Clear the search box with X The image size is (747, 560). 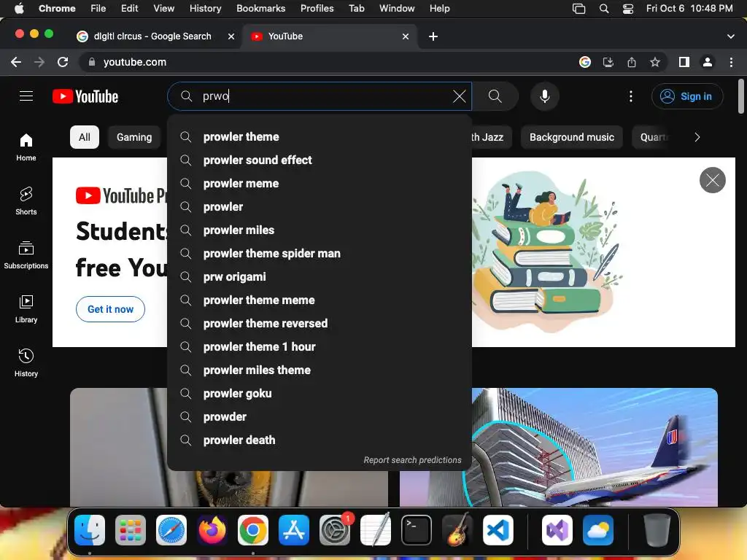click(460, 96)
